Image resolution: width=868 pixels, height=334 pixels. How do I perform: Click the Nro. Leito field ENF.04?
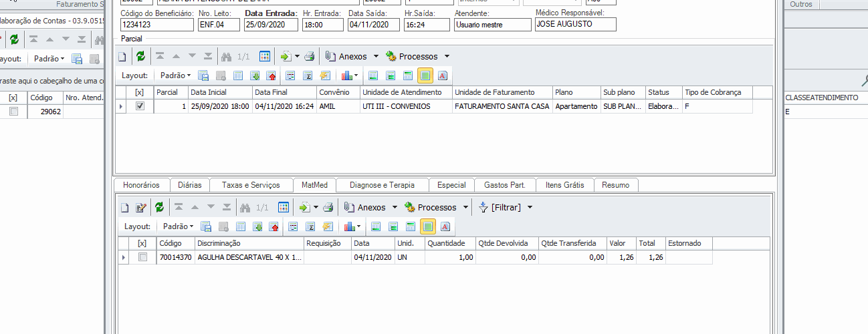[x=219, y=25]
